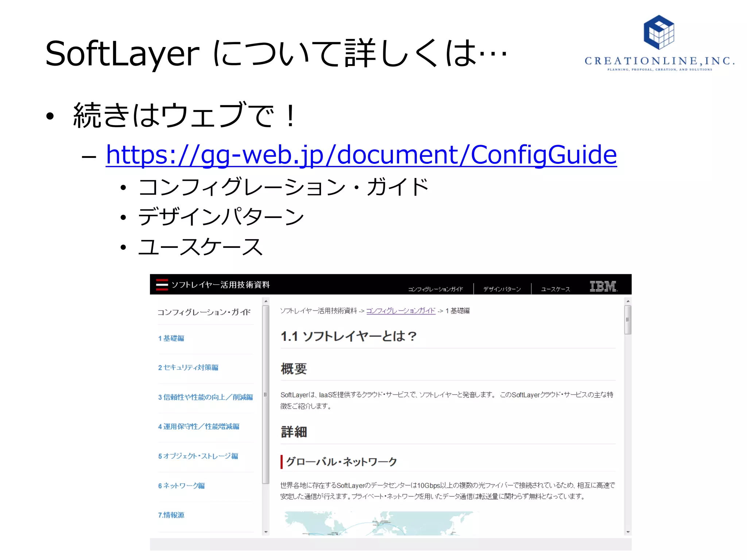Open sidebar item 6 ネットワーク編

181,486
